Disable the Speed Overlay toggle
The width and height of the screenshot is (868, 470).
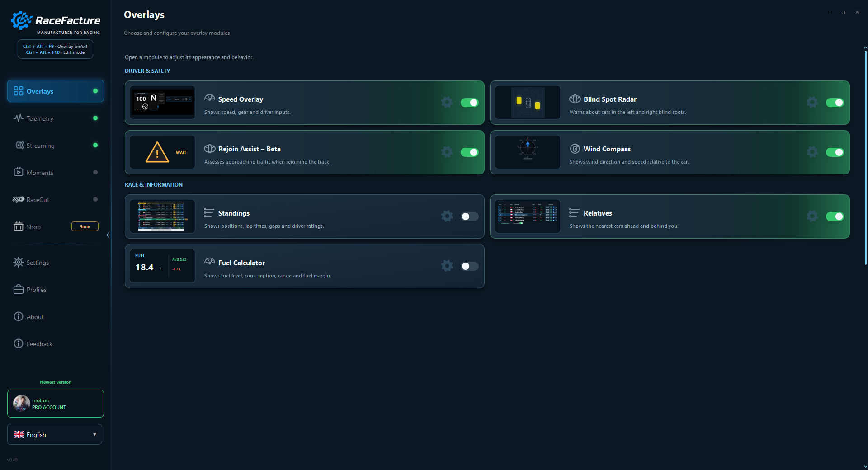coord(470,103)
